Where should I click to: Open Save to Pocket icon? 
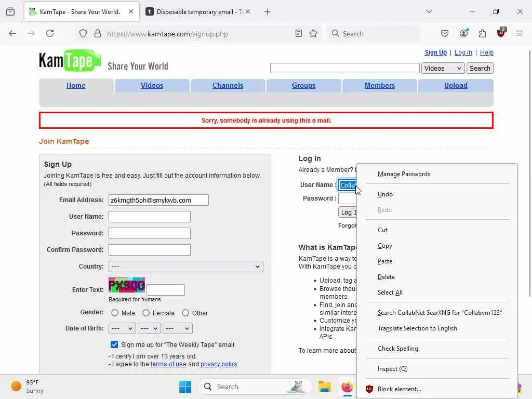pos(445,33)
